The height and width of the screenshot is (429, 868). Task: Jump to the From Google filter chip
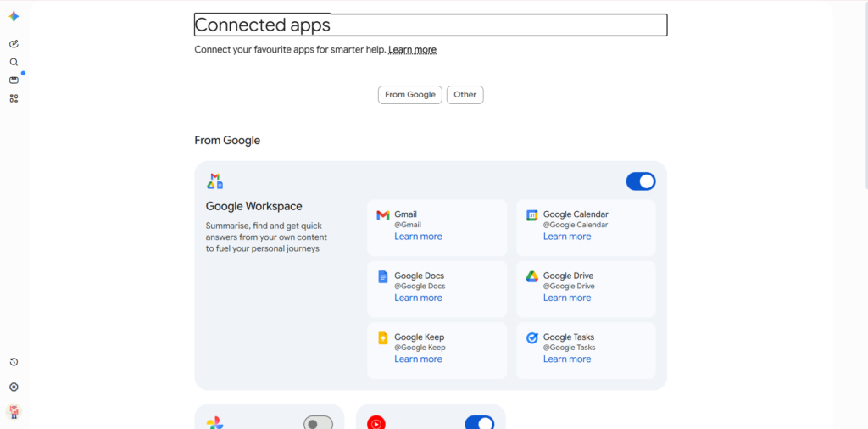tap(410, 95)
